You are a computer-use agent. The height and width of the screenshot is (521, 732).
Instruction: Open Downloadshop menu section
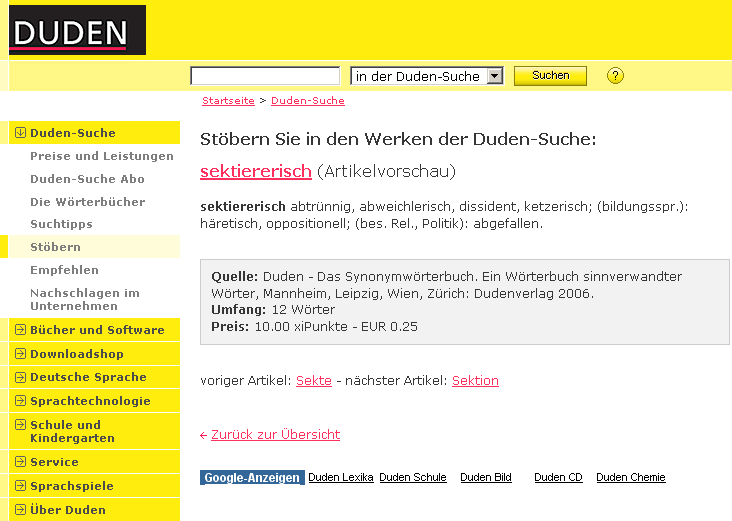click(94, 353)
